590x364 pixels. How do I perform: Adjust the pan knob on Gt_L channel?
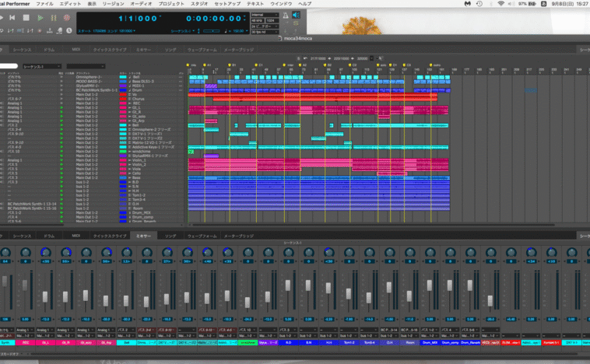[x=45, y=253]
